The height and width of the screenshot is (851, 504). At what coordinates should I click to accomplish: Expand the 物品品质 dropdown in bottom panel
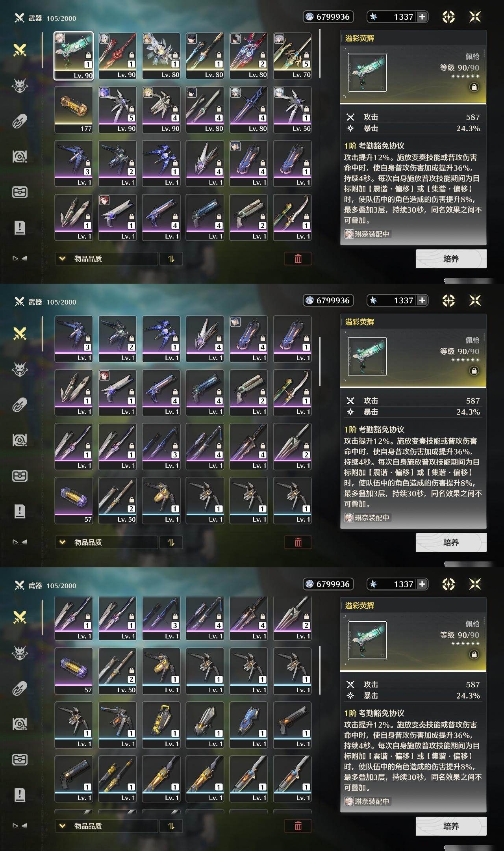click(x=106, y=826)
